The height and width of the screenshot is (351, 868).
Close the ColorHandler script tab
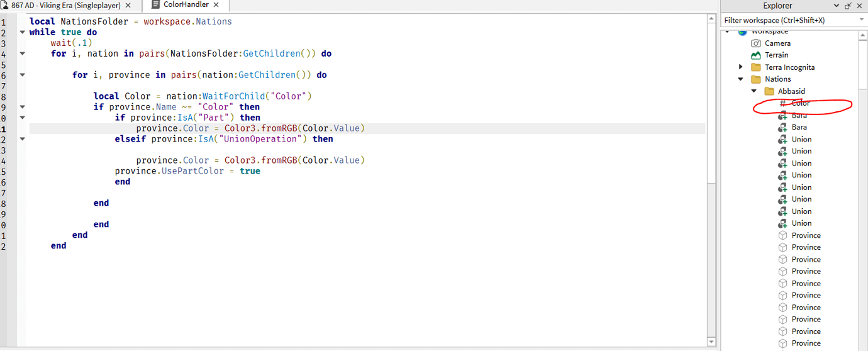216,5
